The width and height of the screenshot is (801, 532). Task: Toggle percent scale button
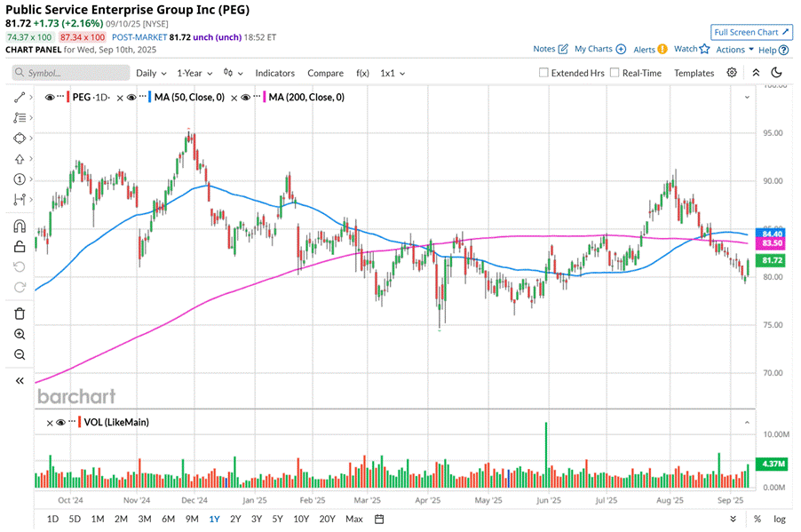pos(757,520)
